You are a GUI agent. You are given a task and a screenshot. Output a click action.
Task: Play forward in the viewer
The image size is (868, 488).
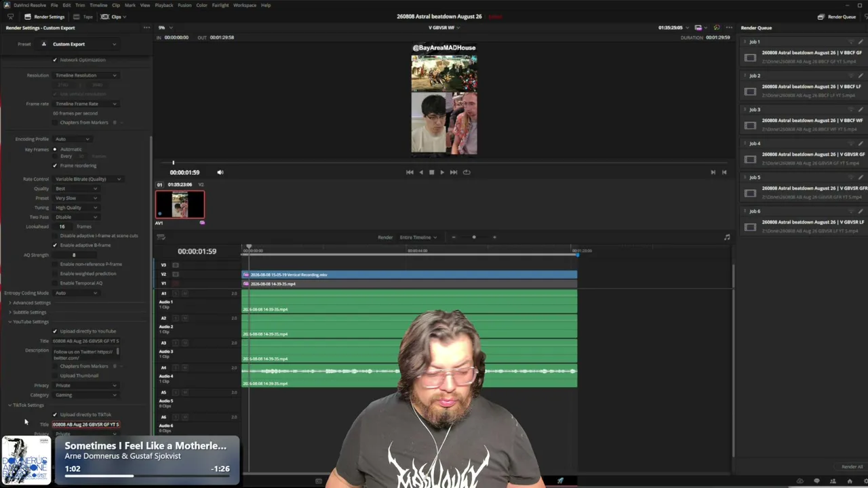[x=442, y=172]
